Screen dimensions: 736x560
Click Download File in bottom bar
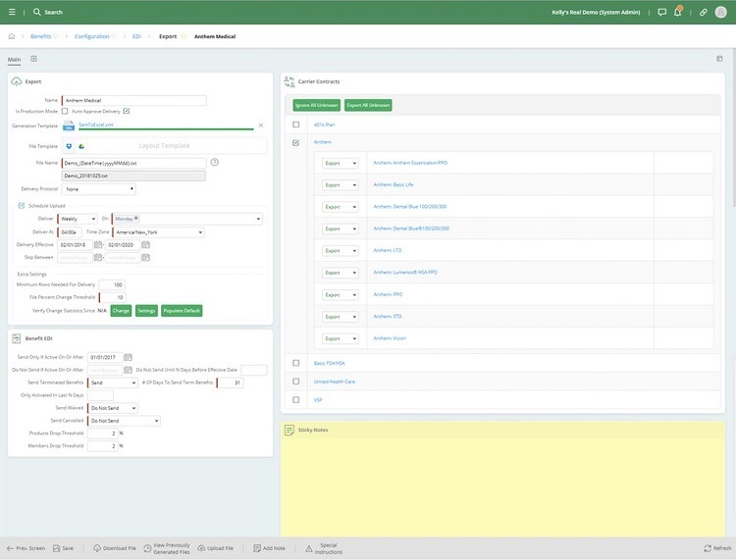(x=115, y=548)
